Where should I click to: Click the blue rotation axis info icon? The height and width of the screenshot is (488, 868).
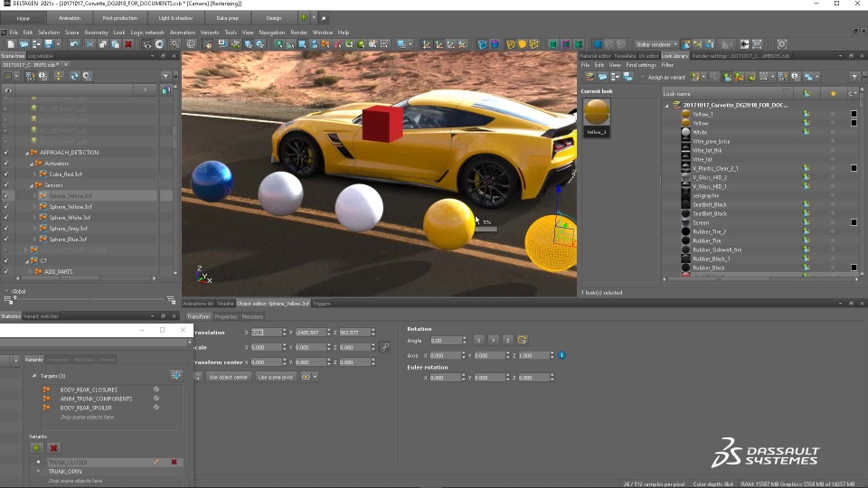[x=561, y=355]
